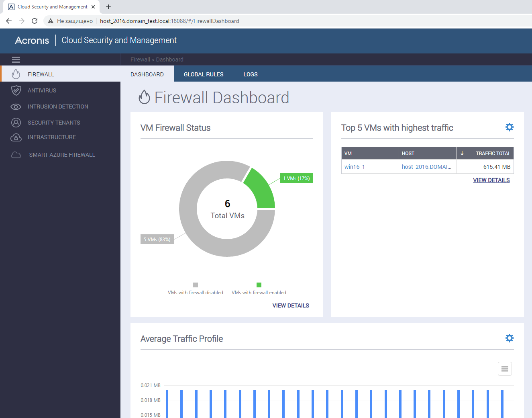Reload the page in the browser
This screenshot has height=418, width=532.
pyautogui.click(x=35, y=21)
